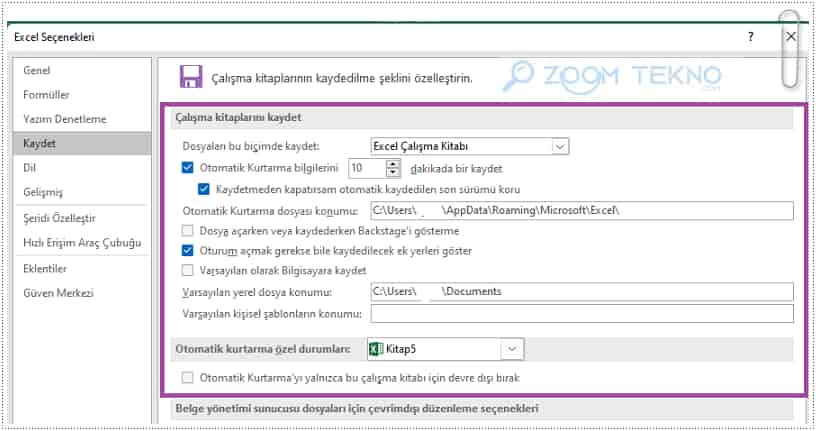Open Güven Merkezi settings

(x=58, y=293)
